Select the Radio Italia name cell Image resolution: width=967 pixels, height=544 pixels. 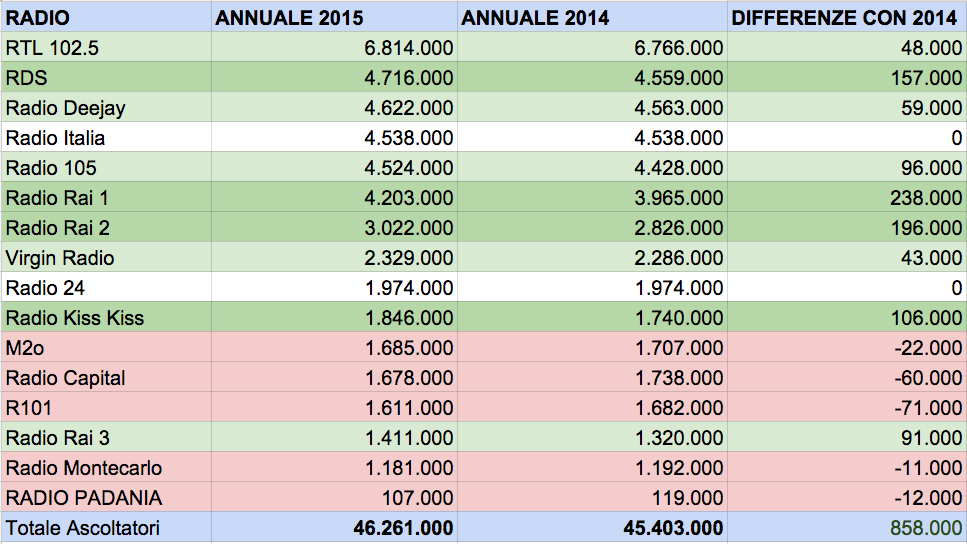click(x=106, y=138)
